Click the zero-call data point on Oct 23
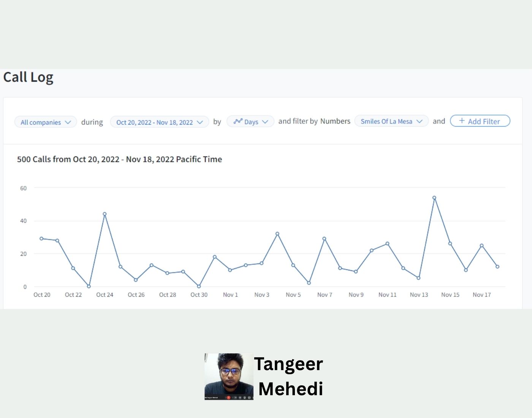Viewport: 532px width, 418px height. pos(89,286)
